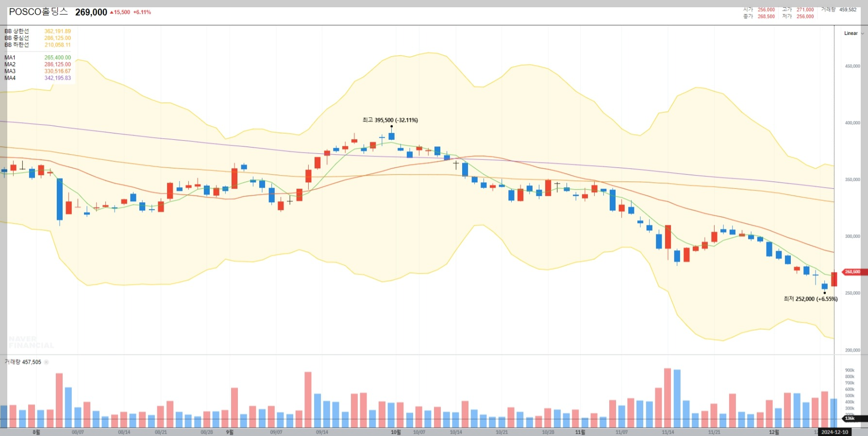868x436 pixels.
Task: Select the BB 중심선 indicator label
Action: [x=17, y=38]
